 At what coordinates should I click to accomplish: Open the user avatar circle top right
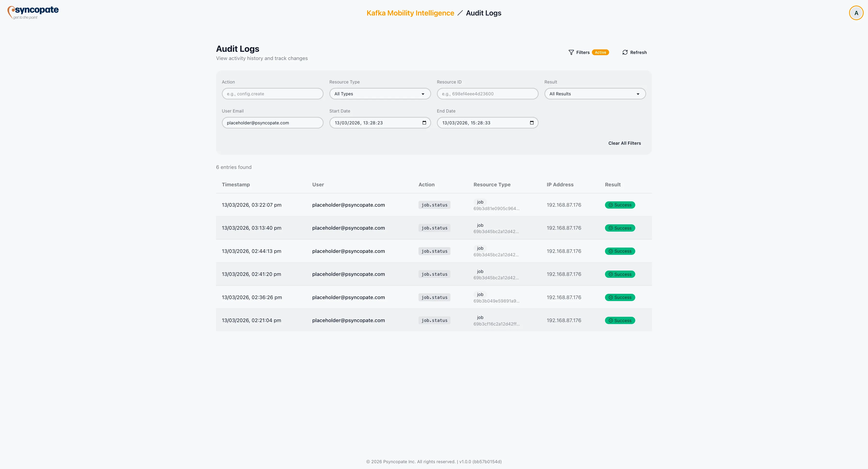856,12
